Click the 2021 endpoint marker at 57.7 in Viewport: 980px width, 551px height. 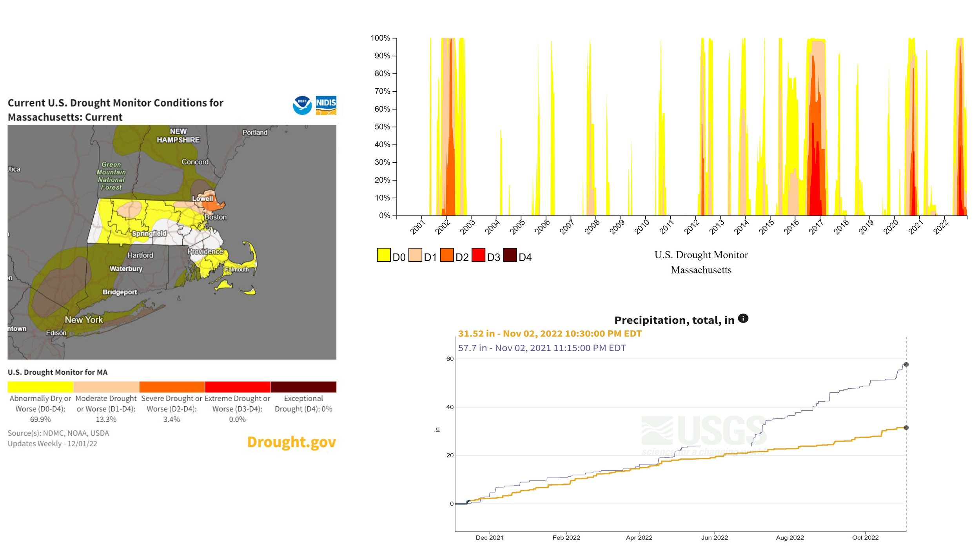click(x=906, y=364)
